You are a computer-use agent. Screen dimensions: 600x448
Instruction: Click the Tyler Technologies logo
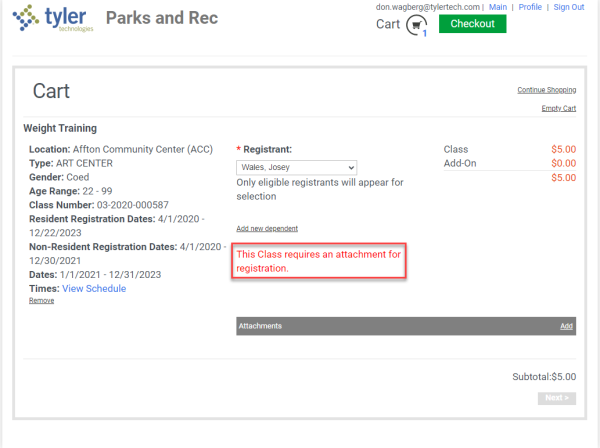54,18
